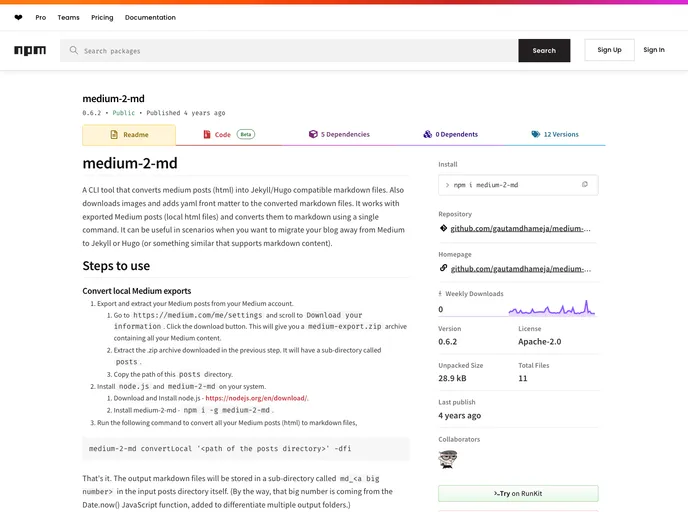Copy the npm install command icon
This screenshot has width=688, height=512.
[x=584, y=185]
